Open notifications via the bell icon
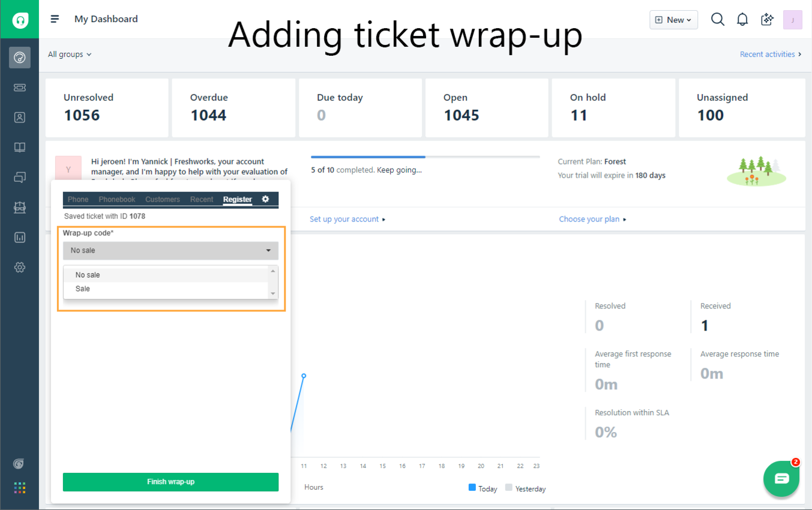812x510 pixels. (x=742, y=19)
